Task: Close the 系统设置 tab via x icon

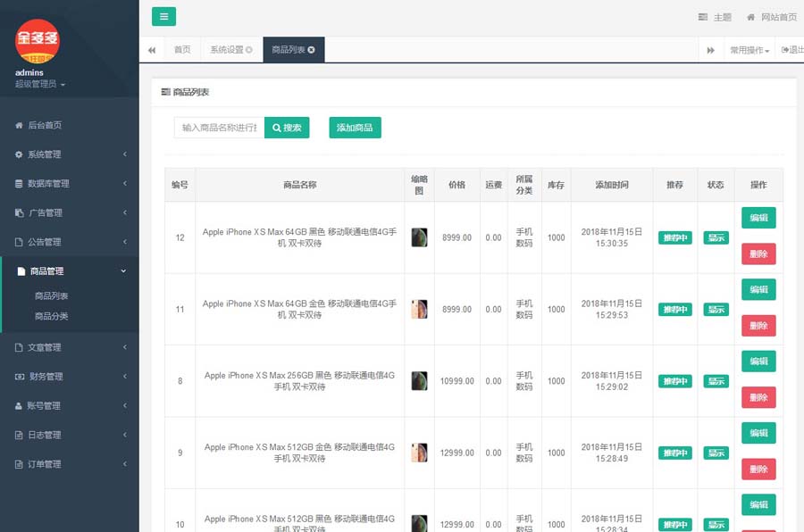Action: click(249, 50)
